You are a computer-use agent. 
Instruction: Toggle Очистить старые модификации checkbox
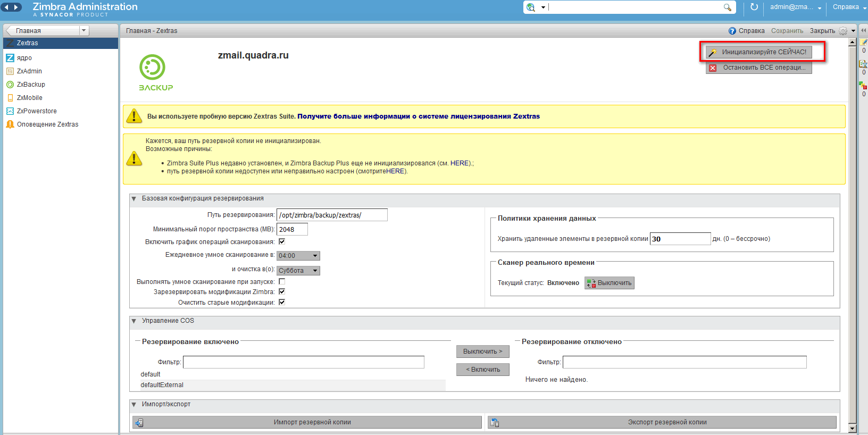(282, 302)
